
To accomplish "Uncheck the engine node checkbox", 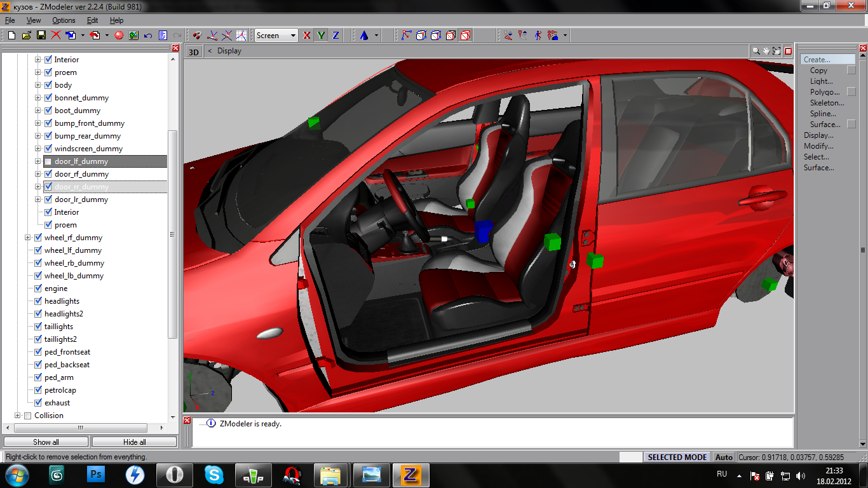I will tap(37, 288).
